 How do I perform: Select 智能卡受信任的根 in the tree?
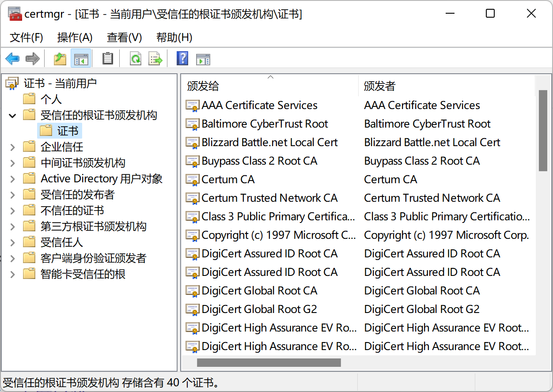tap(83, 274)
